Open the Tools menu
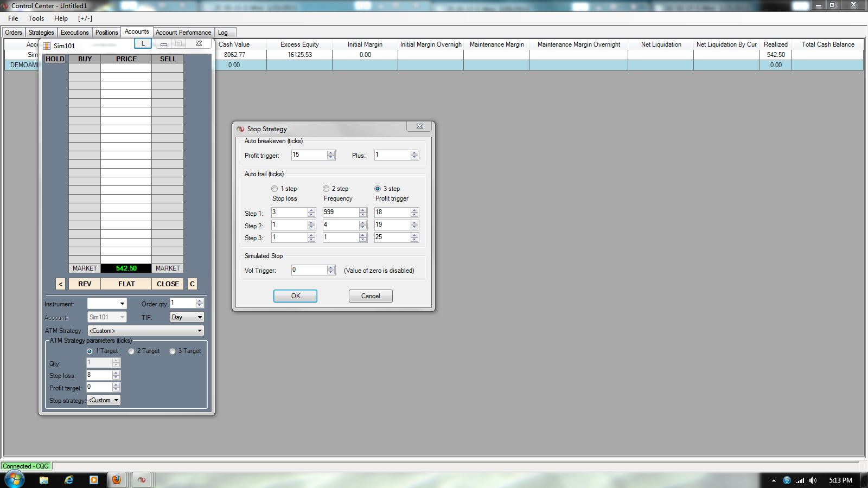The height and width of the screenshot is (488, 868). (36, 18)
